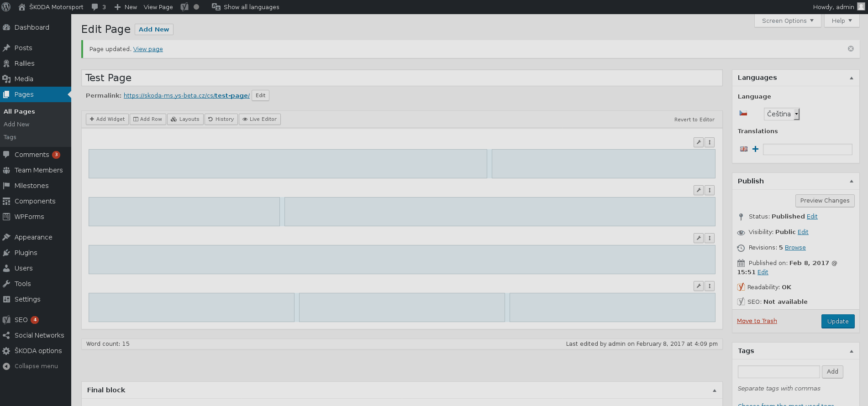Screen dimensions: 868x406
Task: Expand Screen Options dropdown
Action: 788,21
